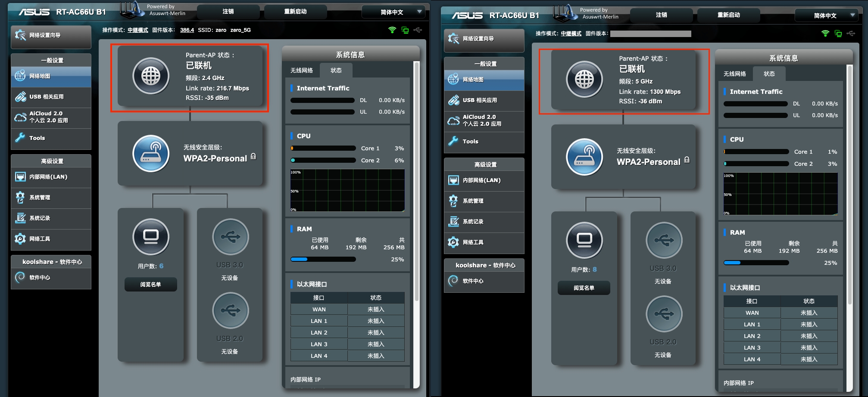Open 内部网络(LAN) in right window

click(484, 180)
